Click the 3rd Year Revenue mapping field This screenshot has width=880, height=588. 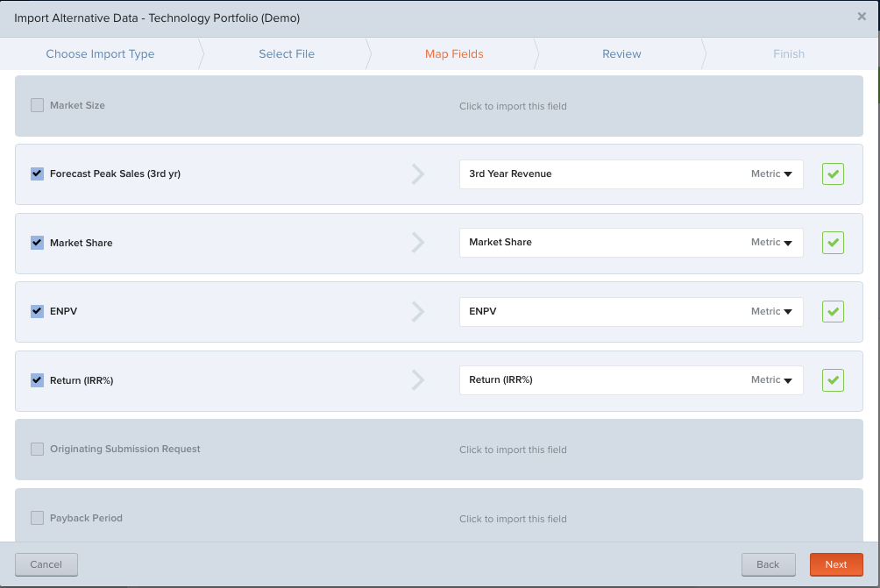631,174
